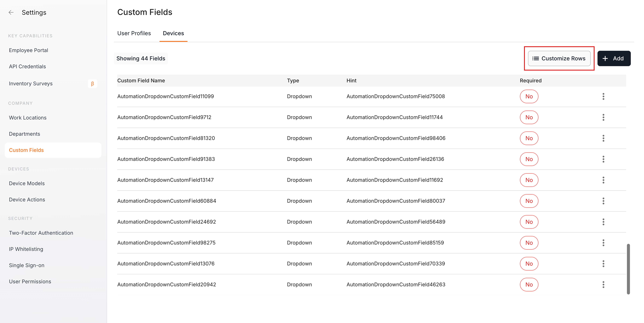The image size is (644, 323).
Task: Click the No badge for AutomationDropdownCustomField24692
Action: coord(529,222)
